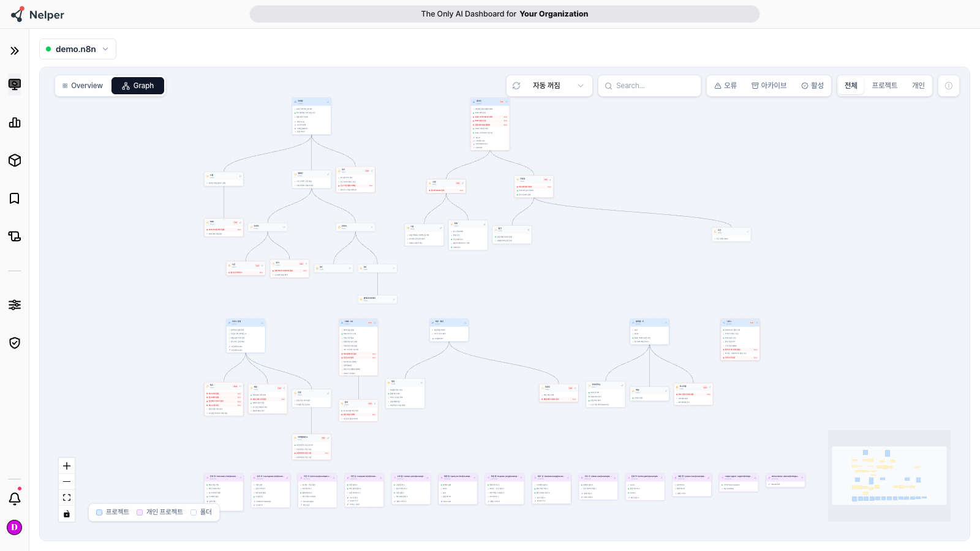980x551 pixels.
Task: Click the graph minimap
Action: [889, 476]
